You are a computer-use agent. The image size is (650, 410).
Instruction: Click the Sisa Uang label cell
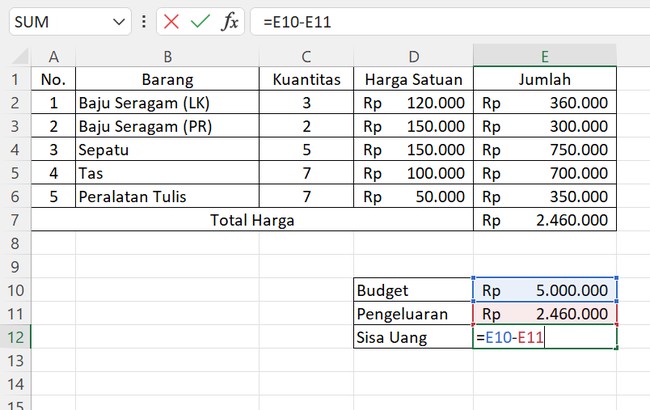coord(413,337)
